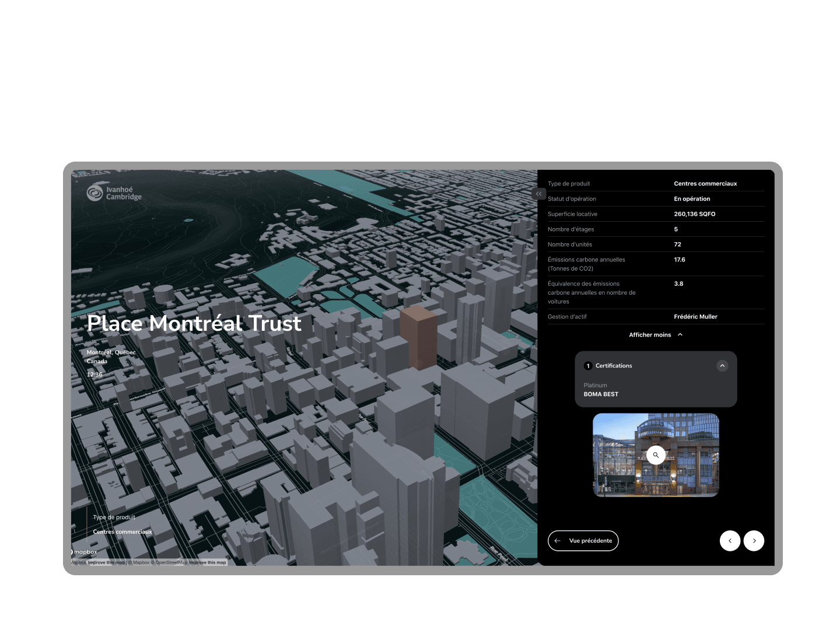Click En opération status value
This screenshot has height=640, width=840.
pyautogui.click(x=692, y=199)
